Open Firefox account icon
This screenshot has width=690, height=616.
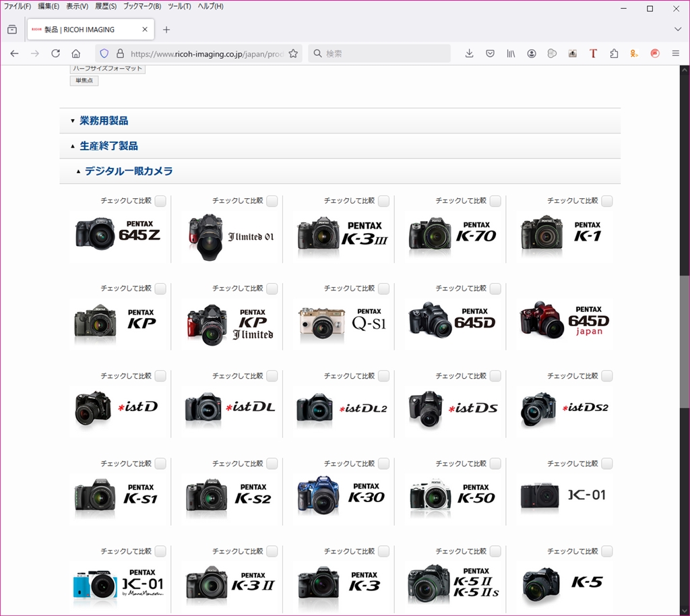(531, 54)
